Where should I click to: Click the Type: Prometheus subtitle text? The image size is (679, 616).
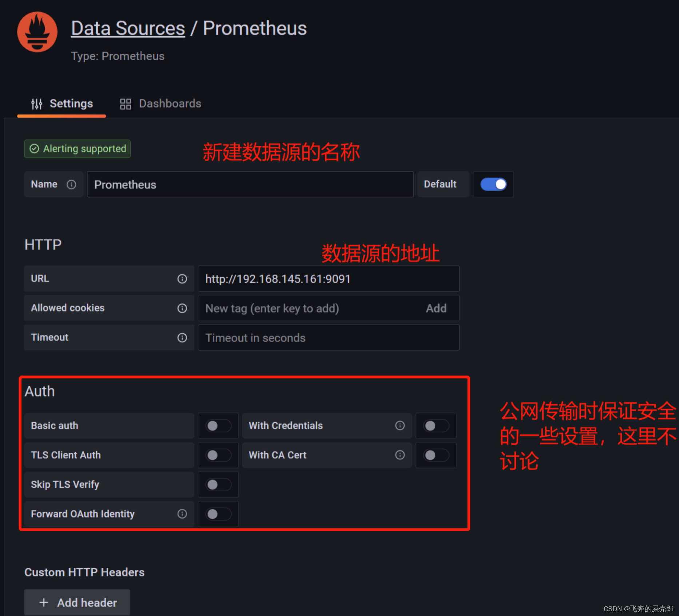(117, 56)
